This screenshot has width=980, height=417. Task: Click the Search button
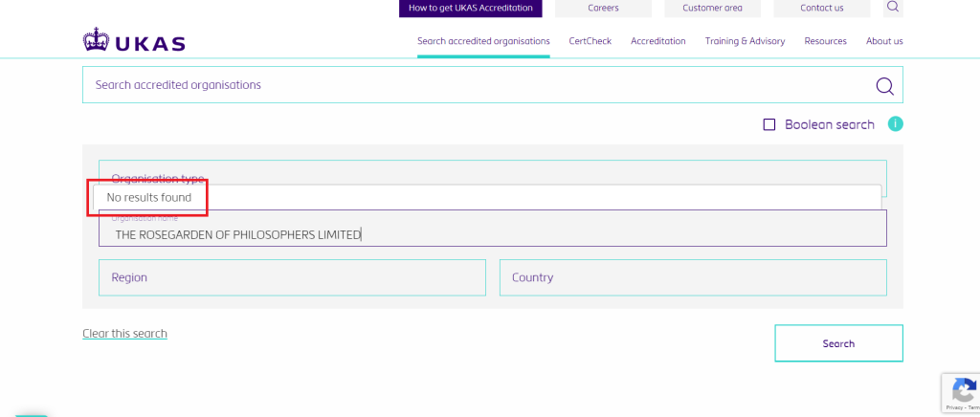(838, 343)
